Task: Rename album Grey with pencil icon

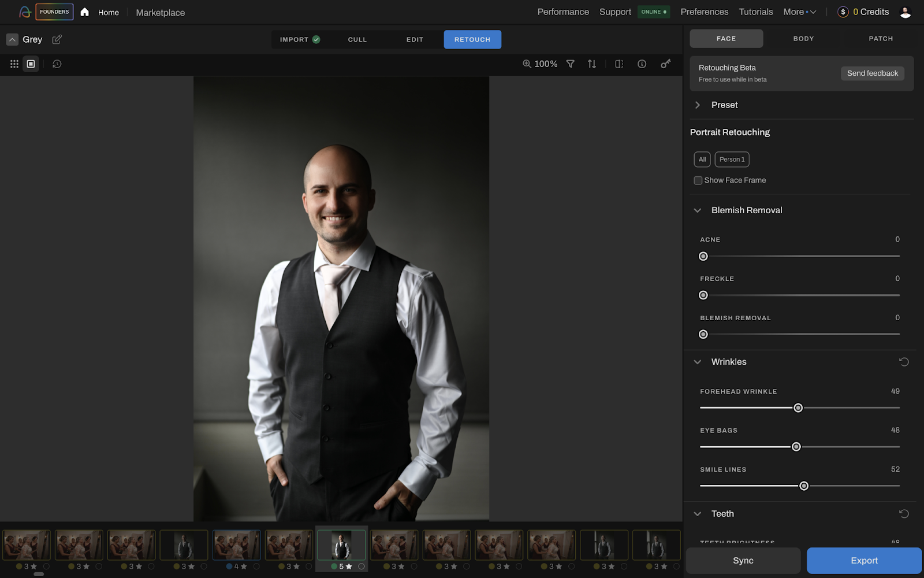Action: pyautogui.click(x=57, y=39)
